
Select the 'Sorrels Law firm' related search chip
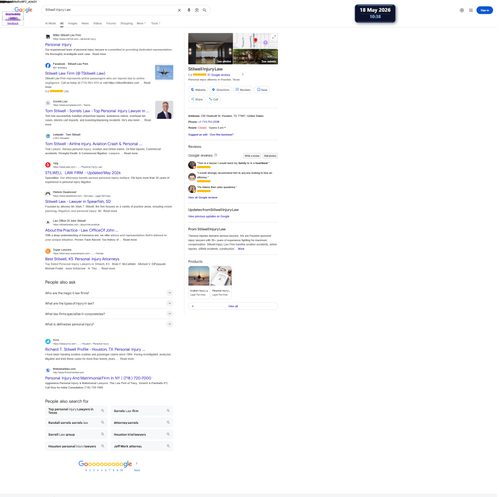point(143,412)
